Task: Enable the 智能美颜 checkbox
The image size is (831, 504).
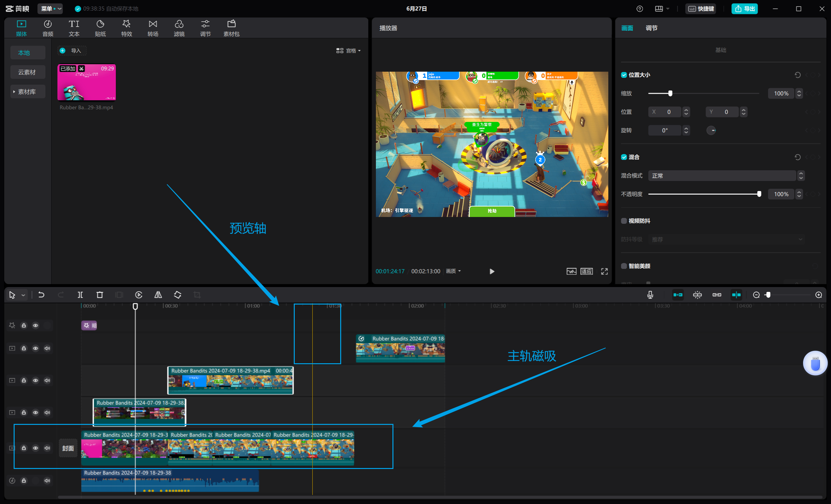Action: pyautogui.click(x=624, y=266)
